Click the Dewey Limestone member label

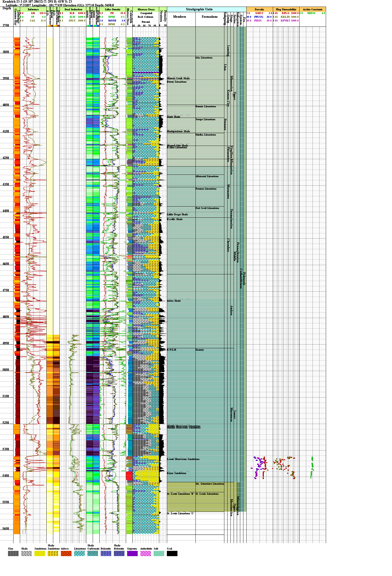[x=177, y=82]
